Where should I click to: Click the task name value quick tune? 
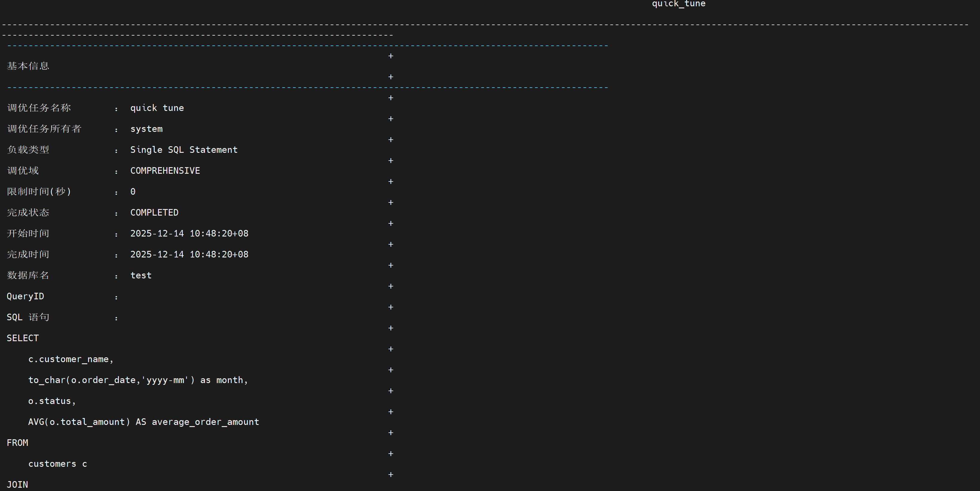pos(157,108)
